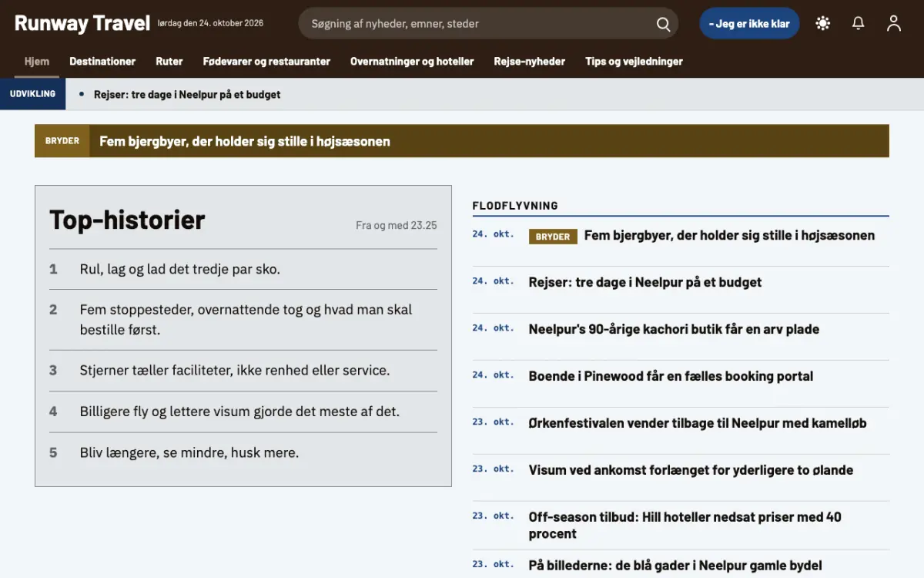This screenshot has width=924, height=578.
Task: Click the Runway Travel logo
Action: 82,23
